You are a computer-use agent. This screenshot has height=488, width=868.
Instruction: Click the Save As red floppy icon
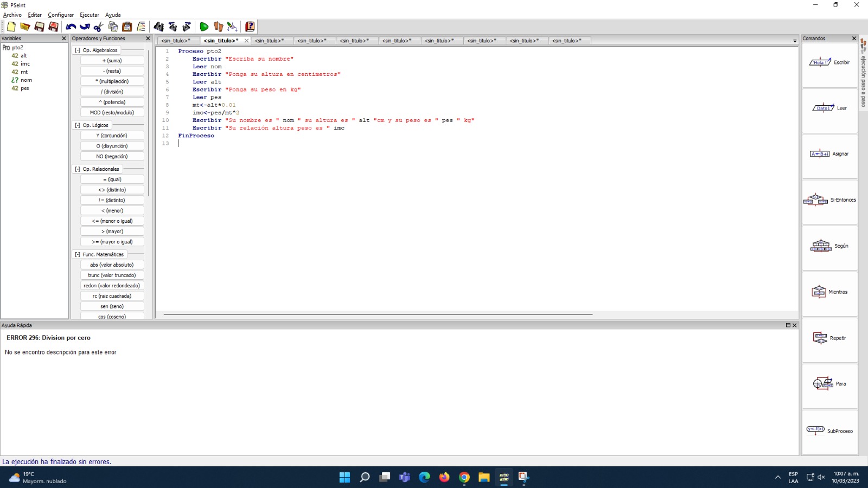53,27
